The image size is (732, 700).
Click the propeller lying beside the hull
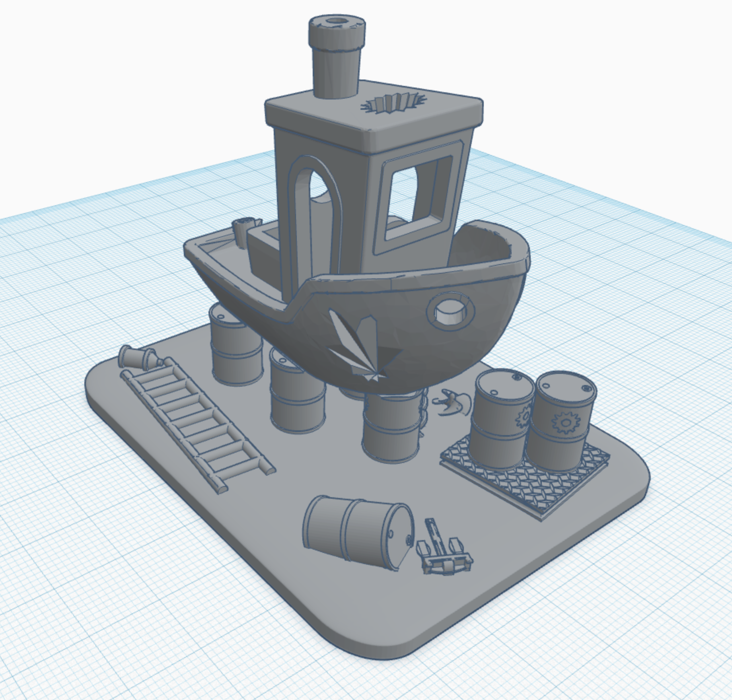[x=453, y=402]
